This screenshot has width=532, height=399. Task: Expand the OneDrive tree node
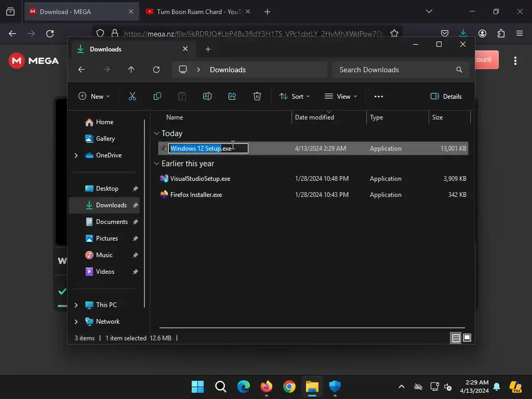click(x=76, y=155)
